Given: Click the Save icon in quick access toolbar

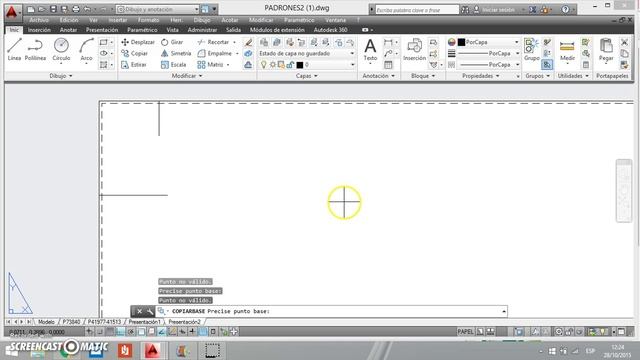Looking at the screenshot, I should pyautogui.click(x=53, y=9).
